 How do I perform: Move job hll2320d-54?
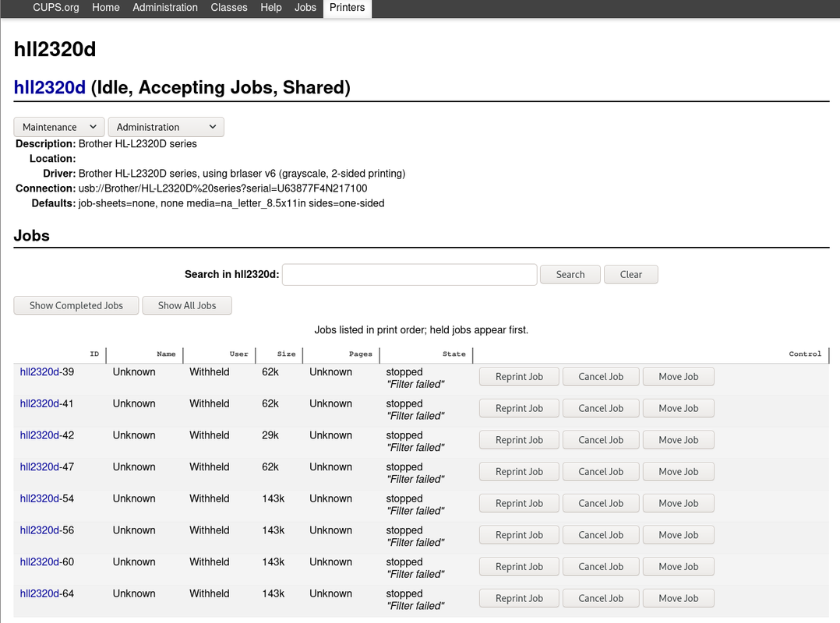(x=678, y=503)
